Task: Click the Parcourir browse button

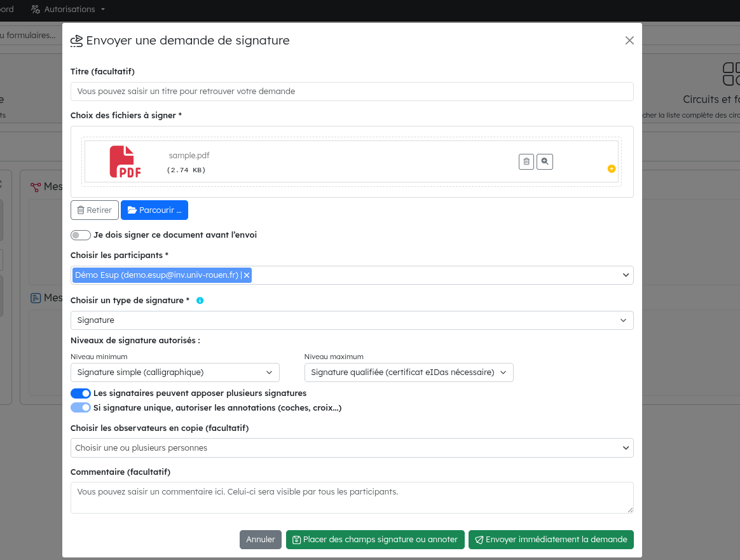Action: [154, 210]
